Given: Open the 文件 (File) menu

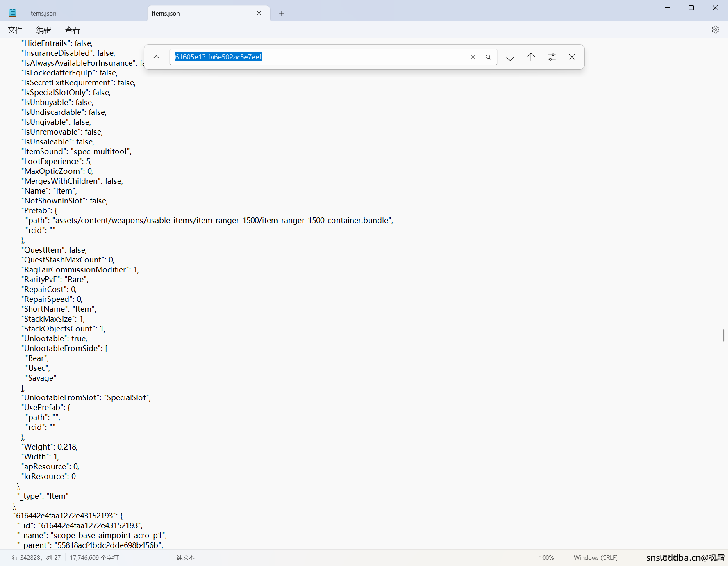Looking at the screenshot, I should pos(15,30).
